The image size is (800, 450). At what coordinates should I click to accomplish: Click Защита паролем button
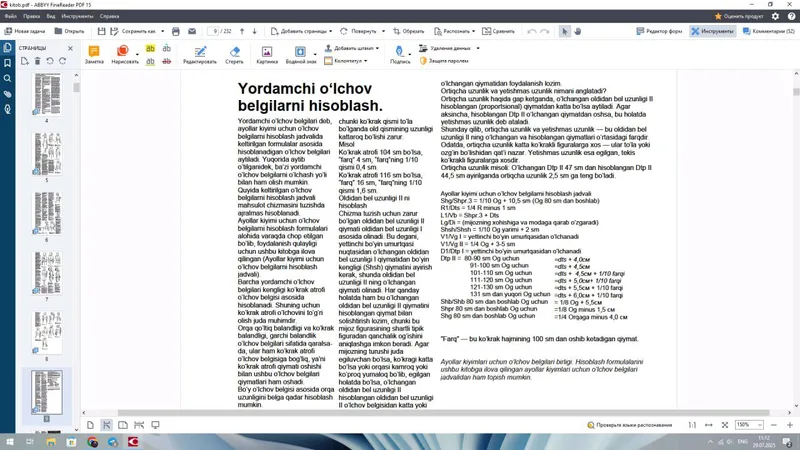[444, 61]
